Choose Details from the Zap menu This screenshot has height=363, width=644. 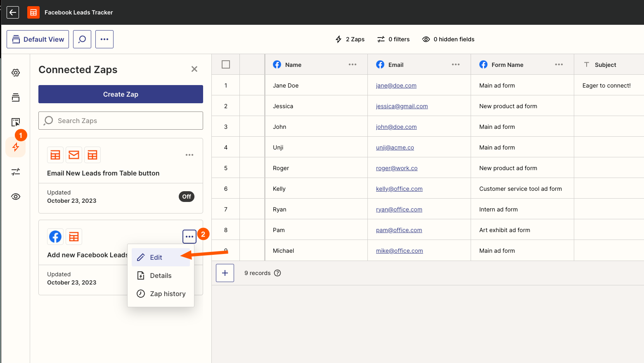tap(161, 275)
